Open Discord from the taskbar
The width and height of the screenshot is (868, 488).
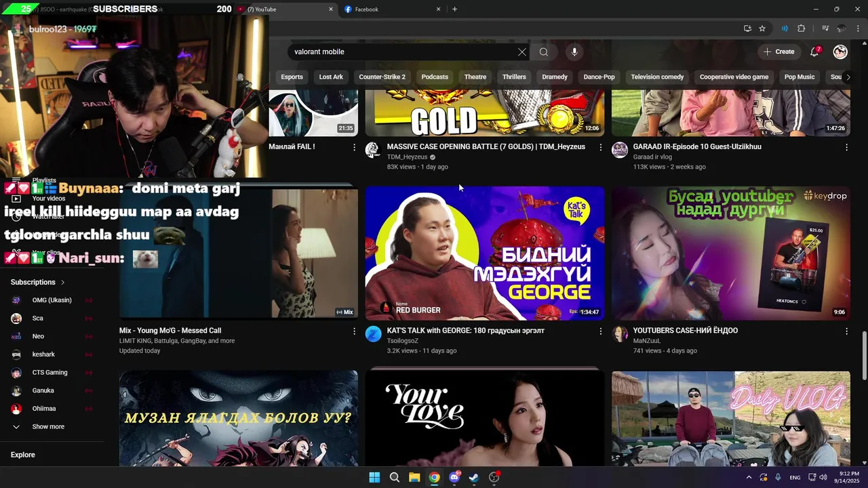point(454,477)
